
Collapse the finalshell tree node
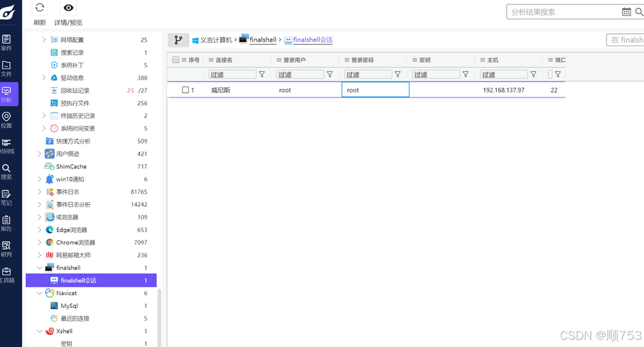point(39,268)
